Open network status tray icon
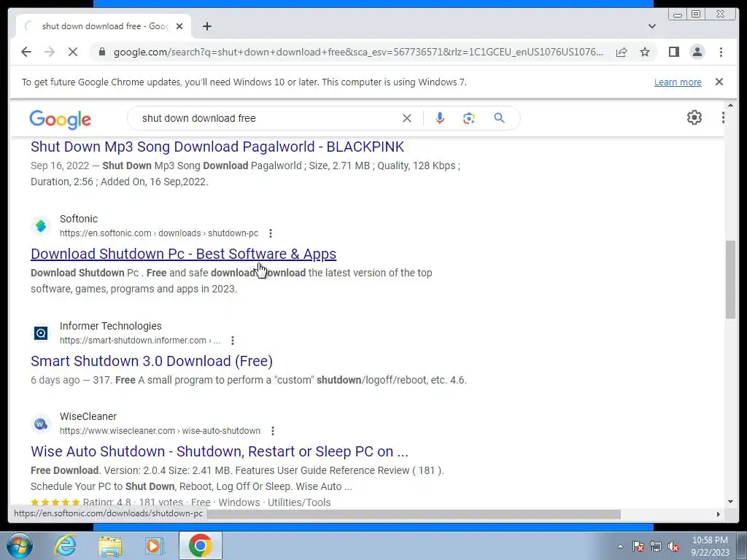The height and width of the screenshot is (560, 747). tap(656, 546)
